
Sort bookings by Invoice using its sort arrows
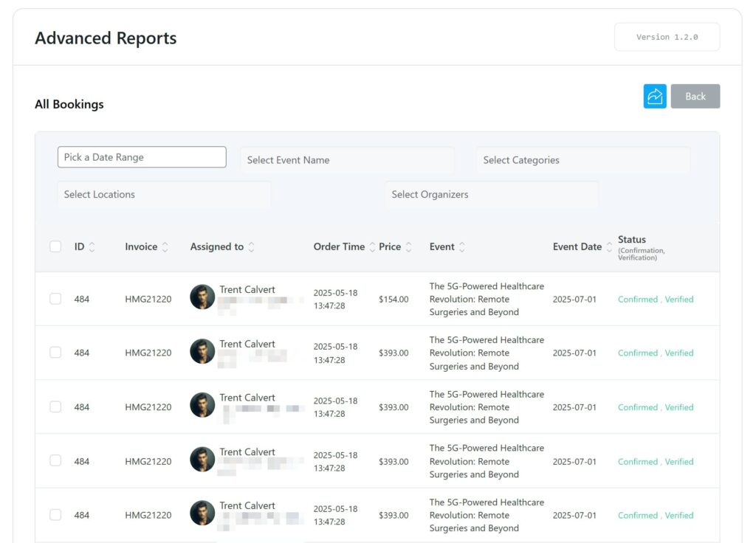[x=166, y=246]
